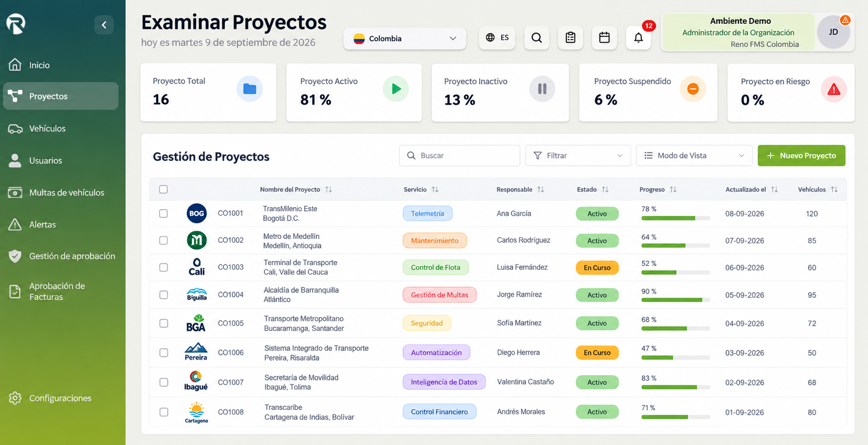Click the JD user avatar
Image resolution: width=868 pixels, height=445 pixels.
point(834,32)
